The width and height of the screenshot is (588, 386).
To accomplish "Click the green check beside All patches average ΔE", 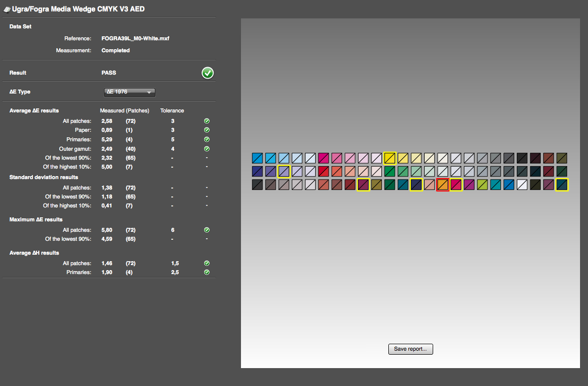I will click(207, 121).
